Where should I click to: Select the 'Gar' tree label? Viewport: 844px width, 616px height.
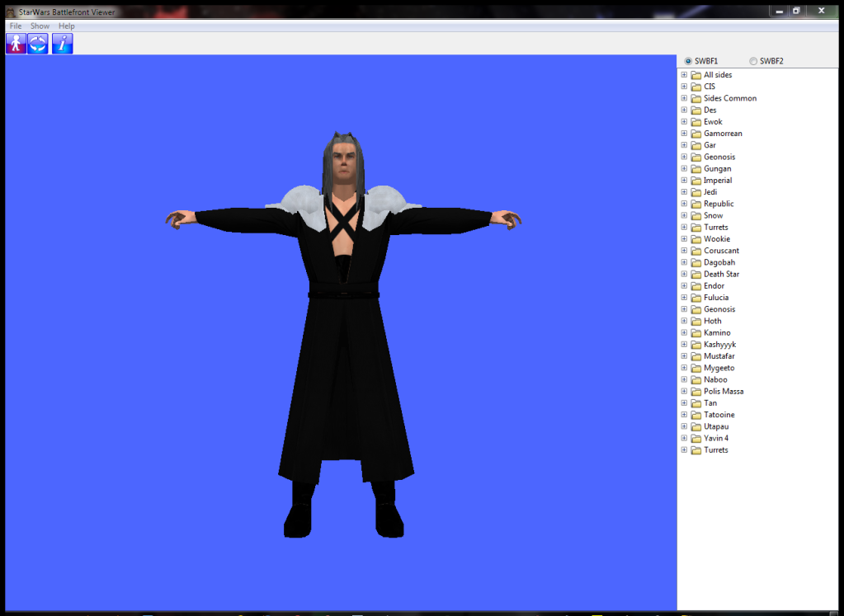pyautogui.click(x=710, y=145)
